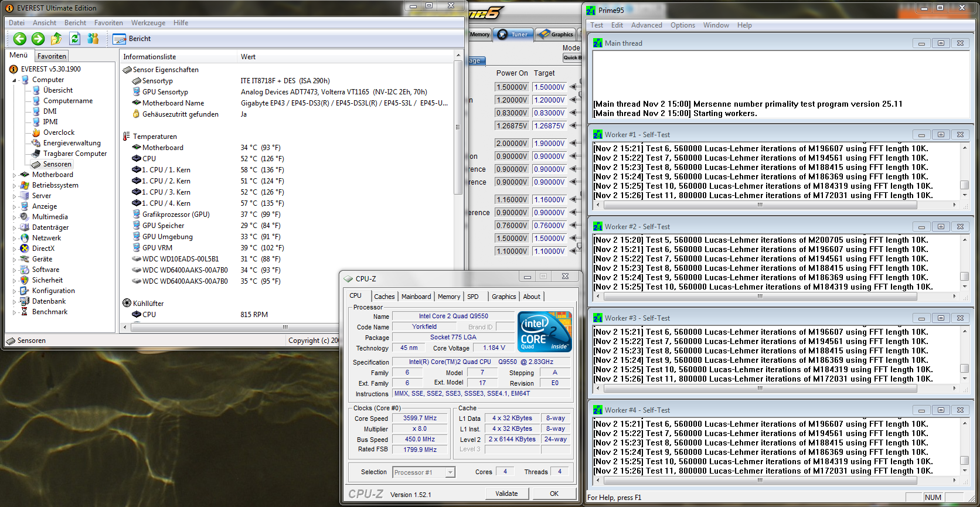The height and width of the screenshot is (507, 980).
Task: Open the Werkzeuge menu in EVEREST
Action: (148, 23)
